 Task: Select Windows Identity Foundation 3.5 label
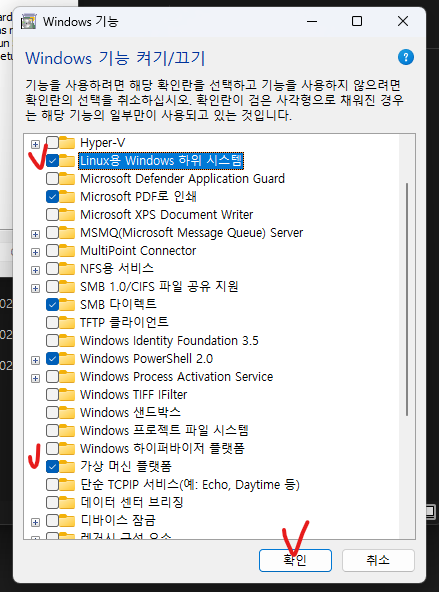pos(169,341)
